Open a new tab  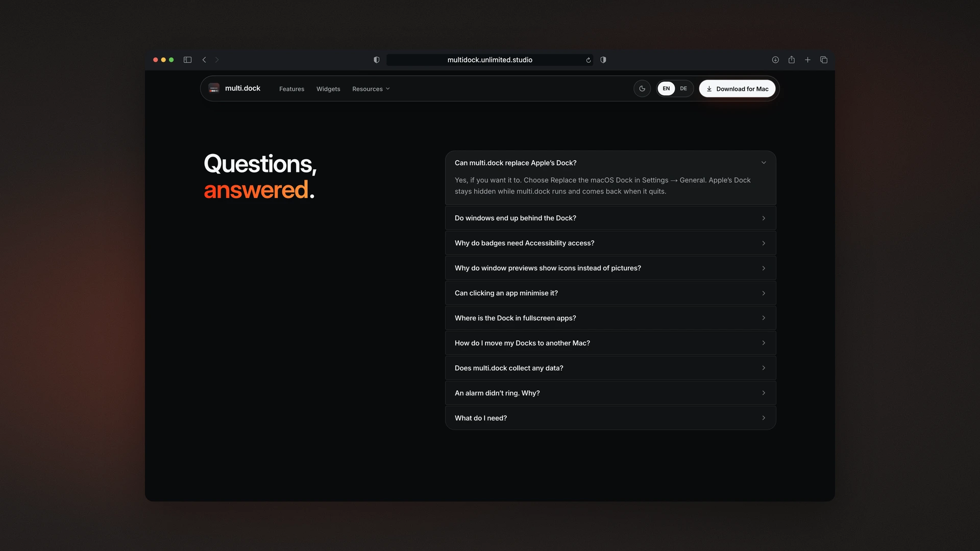(x=807, y=60)
